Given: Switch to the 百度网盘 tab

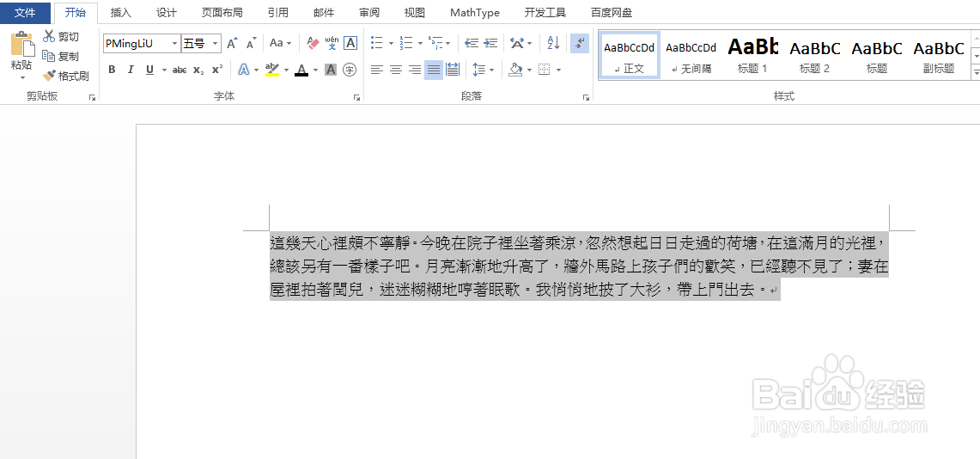Looking at the screenshot, I should click(612, 13).
